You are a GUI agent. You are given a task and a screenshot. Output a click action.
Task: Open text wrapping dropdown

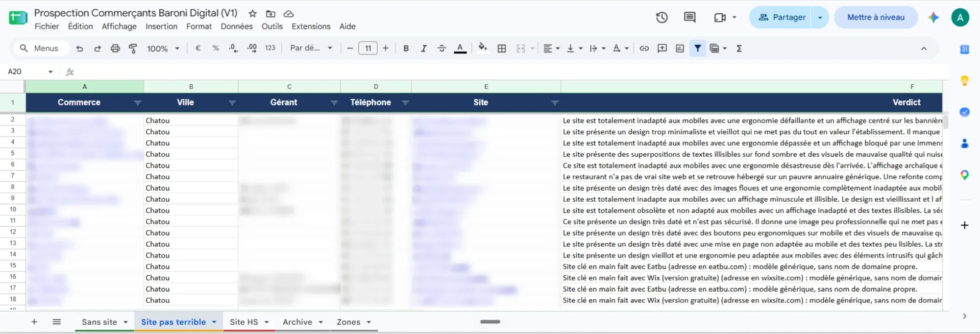[597, 48]
